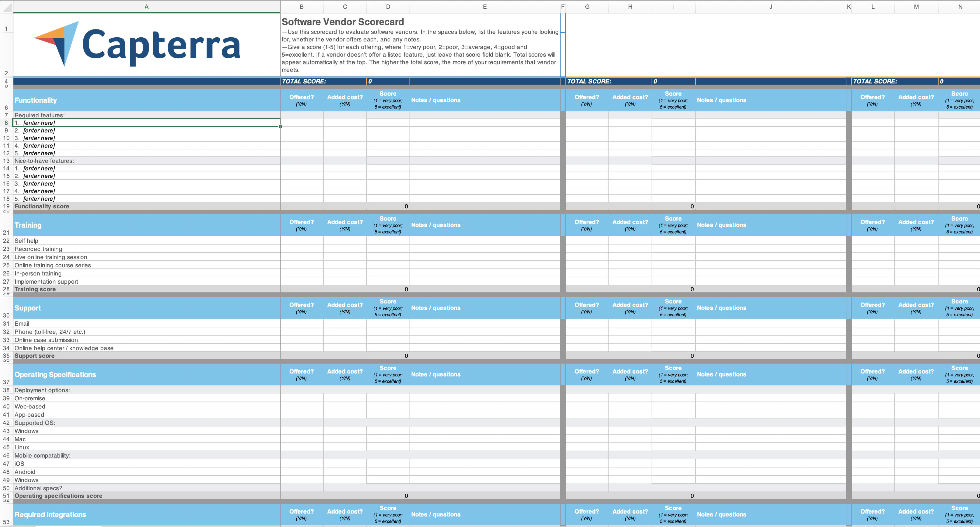Select the 'Nice-to-have features:' cell
The height and width of the screenshot is (527, 980).
(146, 160)
